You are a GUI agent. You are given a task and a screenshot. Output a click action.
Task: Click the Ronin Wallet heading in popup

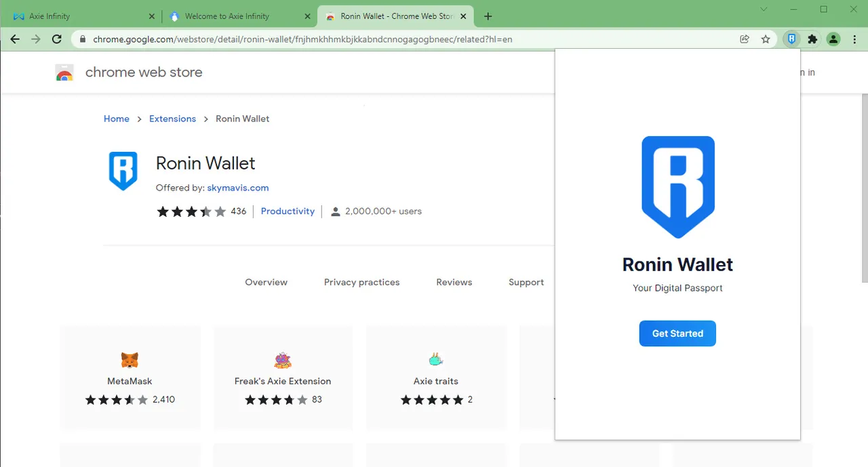[x=677, y=264]
